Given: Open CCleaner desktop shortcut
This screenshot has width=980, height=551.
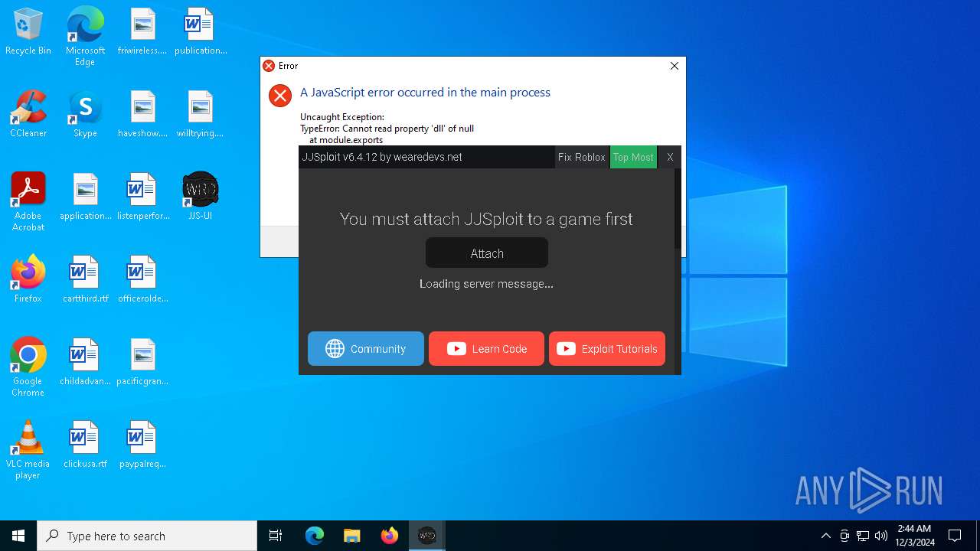Looking at the screenshot, I should click(x=28, y=115).
